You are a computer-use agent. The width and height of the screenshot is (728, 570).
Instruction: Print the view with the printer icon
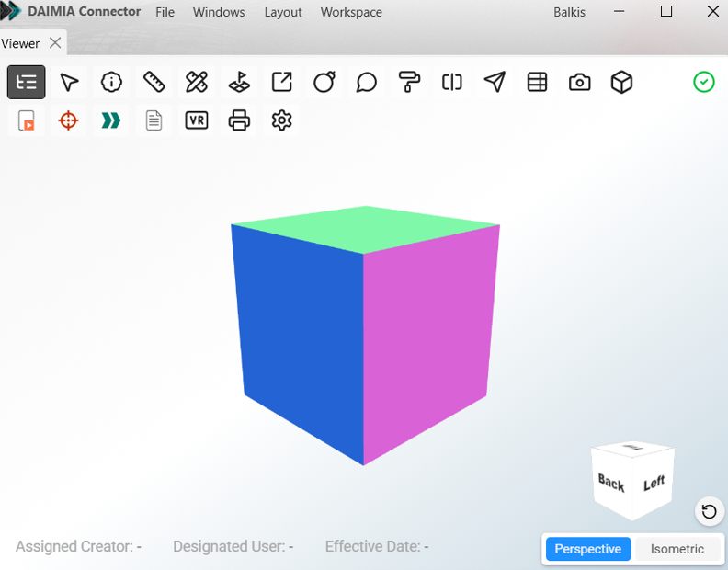pyautogui.click(x=239, y=120)
